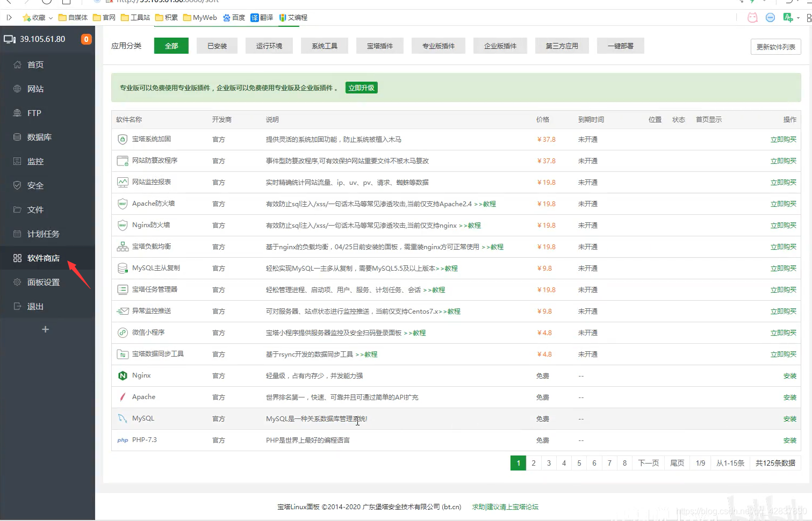Select the 专业版插件 category tab

point(439,46)
